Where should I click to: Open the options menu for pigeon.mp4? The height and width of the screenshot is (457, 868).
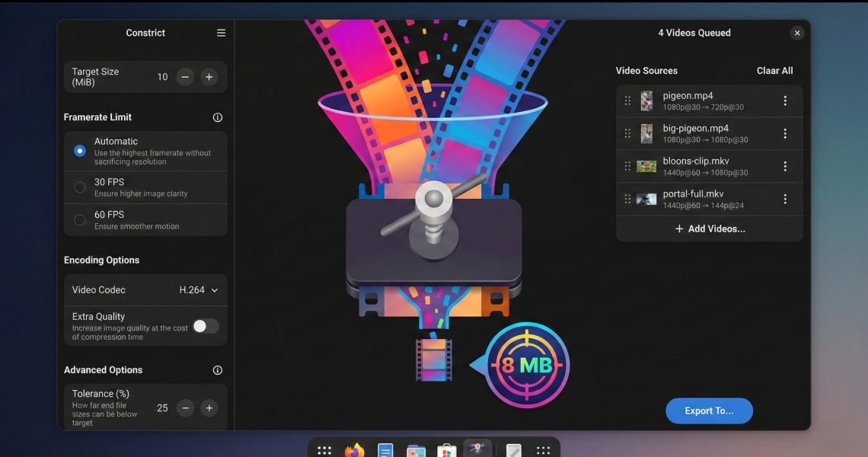click(x=785, y=101)
